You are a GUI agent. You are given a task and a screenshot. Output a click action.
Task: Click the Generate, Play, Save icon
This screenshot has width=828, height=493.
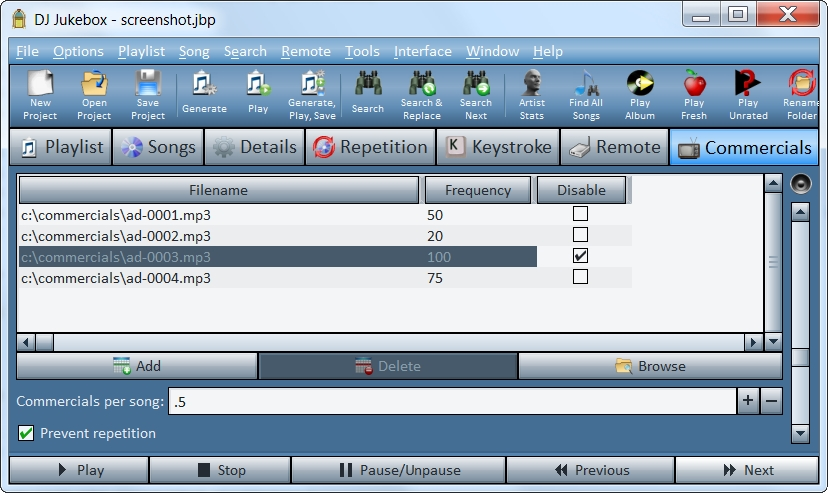(312, 83)
